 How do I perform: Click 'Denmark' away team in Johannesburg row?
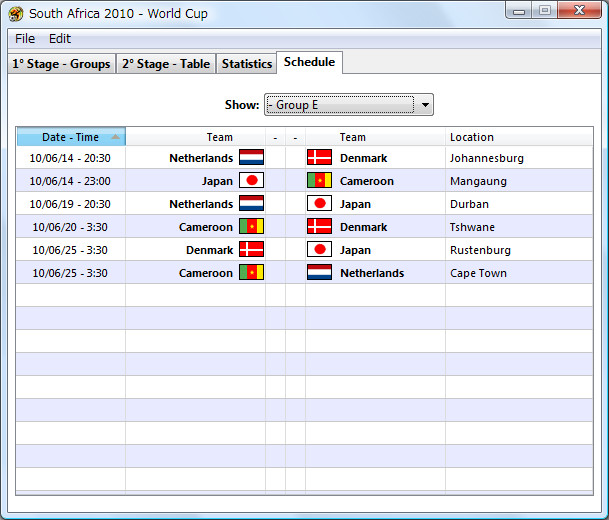click(364, 158)
